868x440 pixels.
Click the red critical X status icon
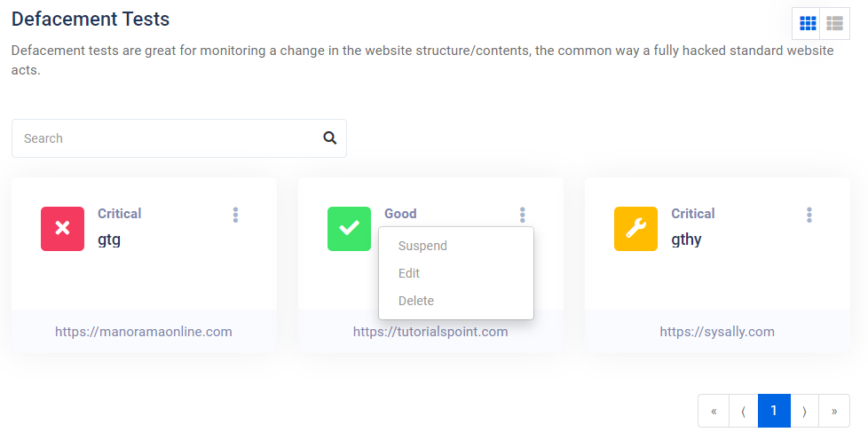click(63, 229)
